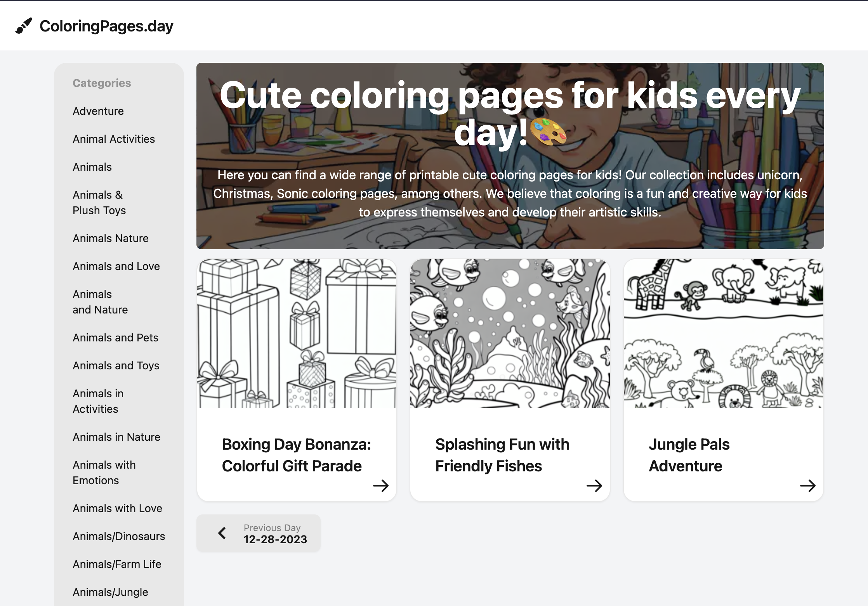Image resolution: width=868 pixels, height=606 pixels.
Task: Open the Animal Activities category
Action: pyautogui.click(x=114, y=139)
